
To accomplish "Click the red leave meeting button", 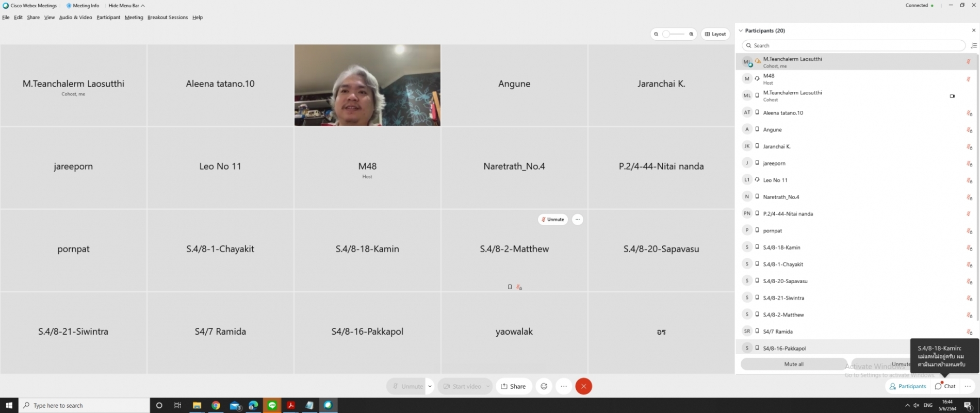I will 583,386.
